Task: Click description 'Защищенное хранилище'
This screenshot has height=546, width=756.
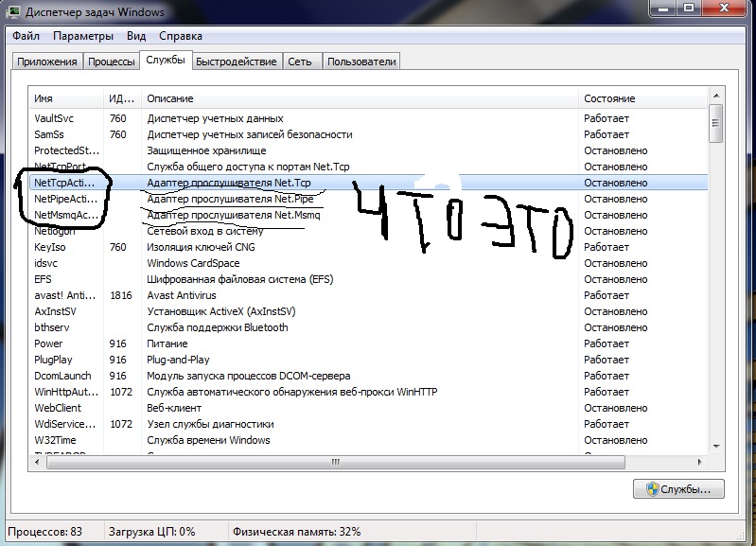Action: click(x=206, y=150)
